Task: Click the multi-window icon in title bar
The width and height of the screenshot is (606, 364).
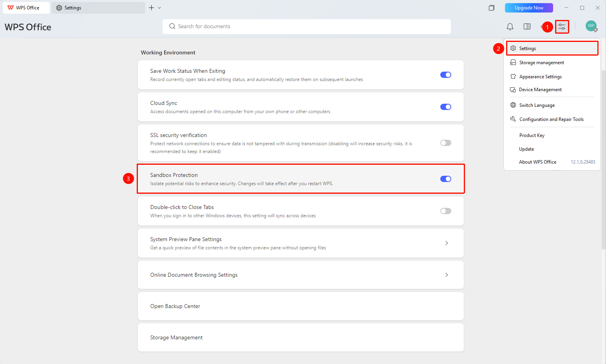Action: pos(491,8)
